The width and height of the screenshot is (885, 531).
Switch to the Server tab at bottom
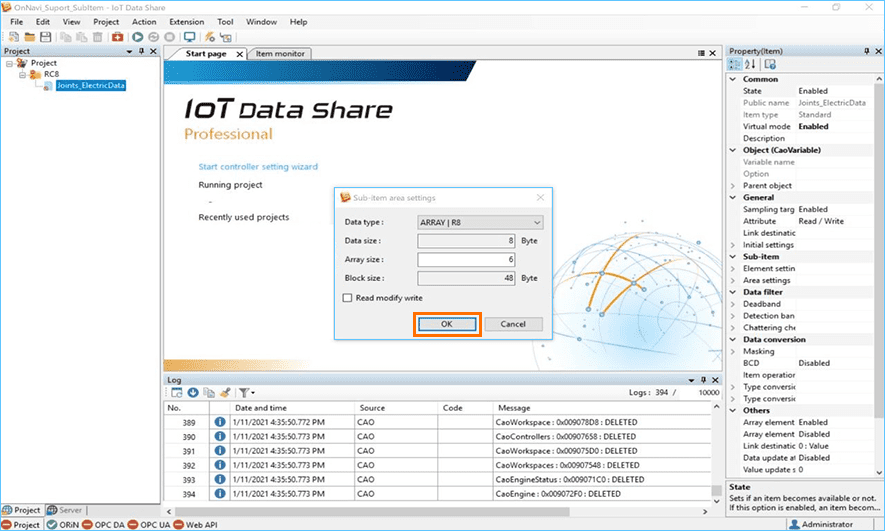pos(64,510)
